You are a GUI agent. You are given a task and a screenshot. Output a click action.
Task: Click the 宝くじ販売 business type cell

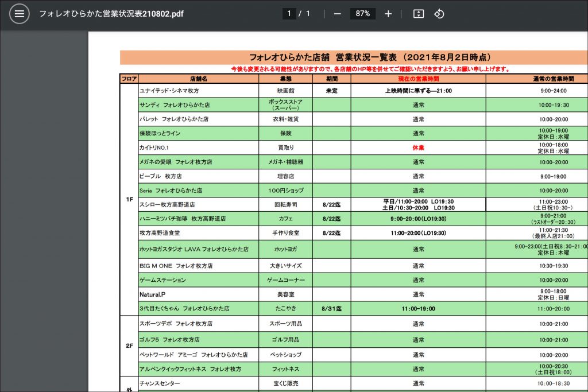(x=285, y=383)
